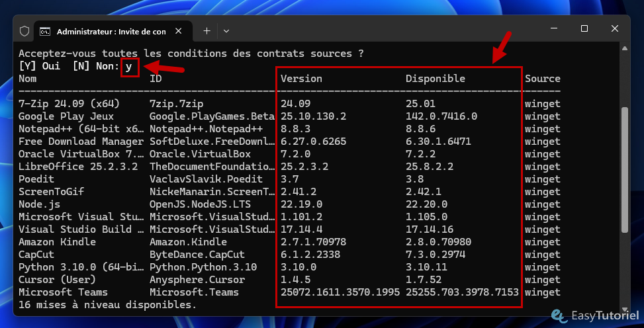Click available version '2.42.1'
Viewport: 644px width, 328px height.
(424, 192)
